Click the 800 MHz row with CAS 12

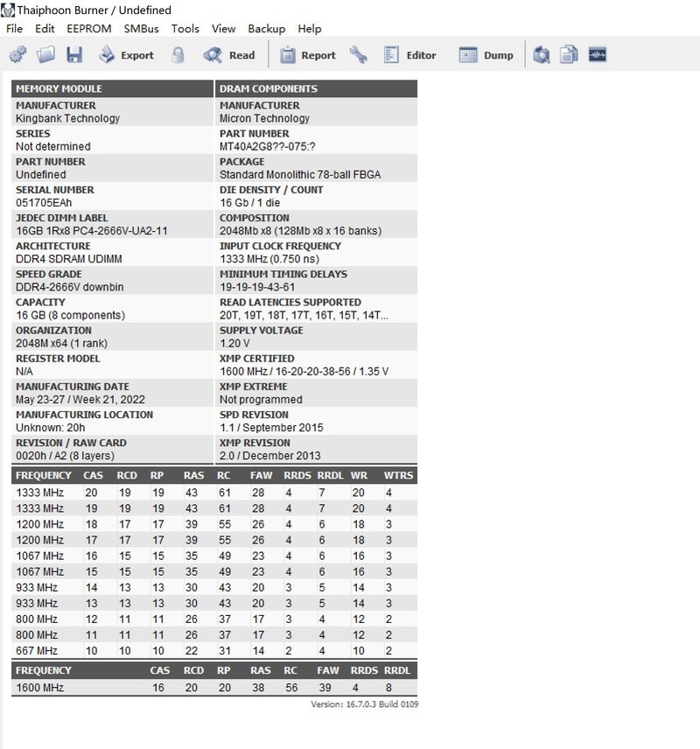(x=214, y=619)
